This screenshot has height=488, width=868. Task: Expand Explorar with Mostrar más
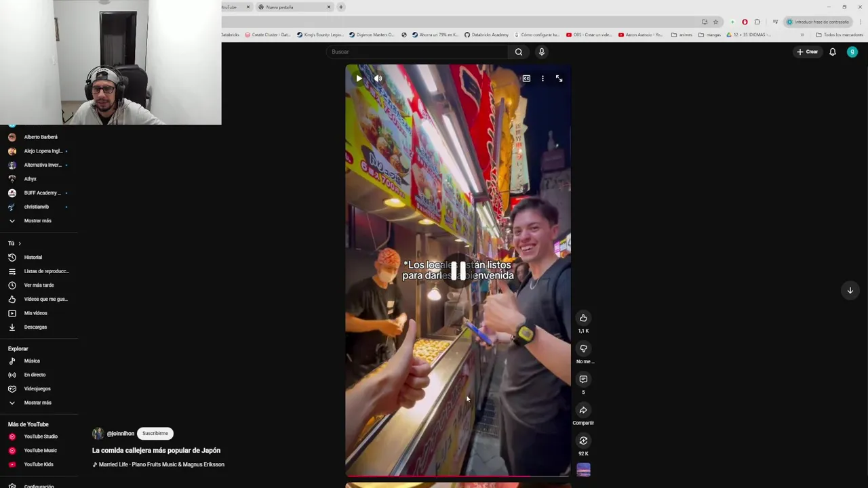coord(39,403)
